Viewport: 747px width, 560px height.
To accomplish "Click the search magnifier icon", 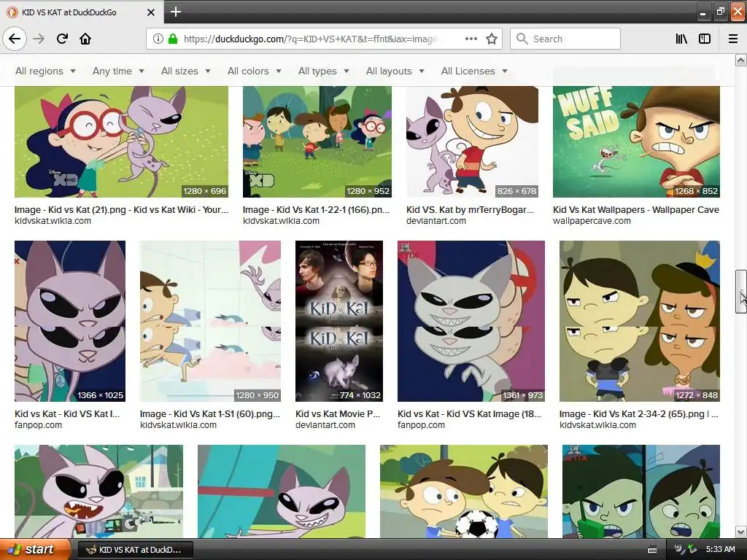I will 522,39.
